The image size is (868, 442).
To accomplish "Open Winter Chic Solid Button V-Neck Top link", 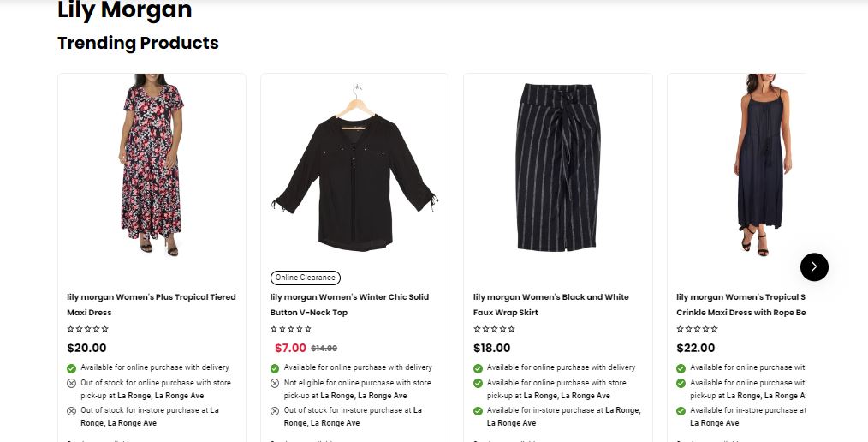I will coord(349,304).
